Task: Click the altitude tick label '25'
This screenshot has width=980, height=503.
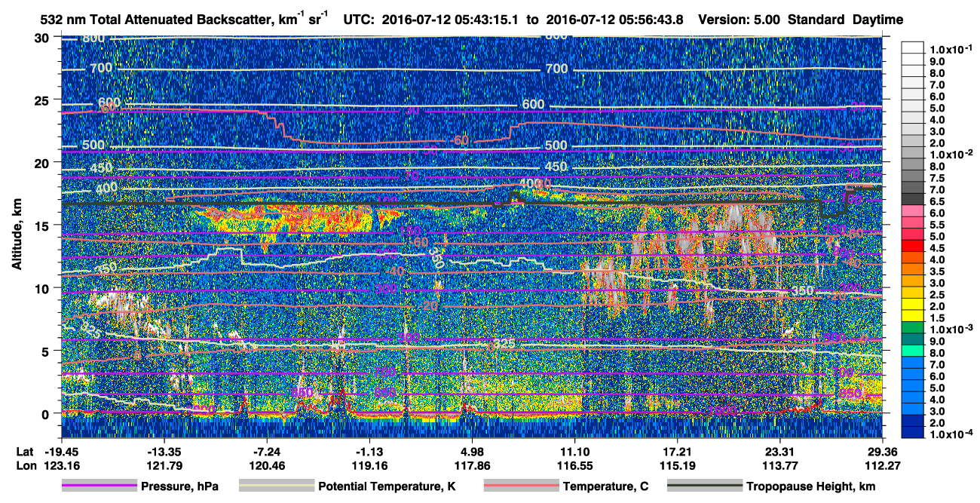Action: (x=43, y=100)
